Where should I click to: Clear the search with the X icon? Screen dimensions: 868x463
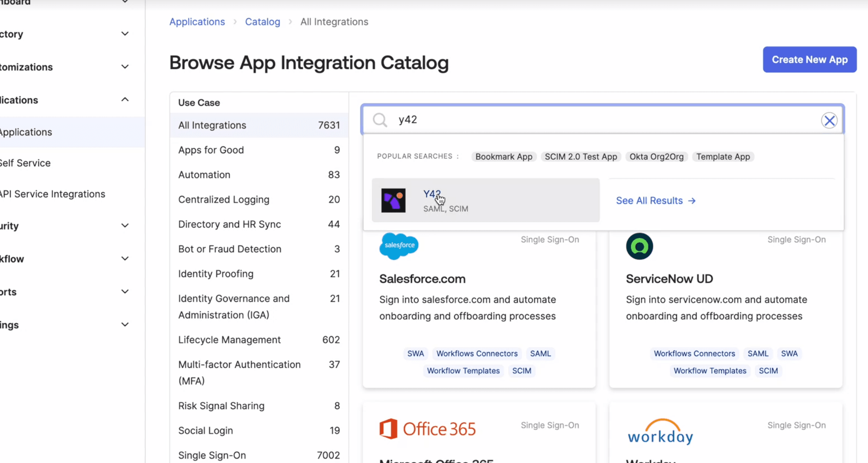pos(829,120)
